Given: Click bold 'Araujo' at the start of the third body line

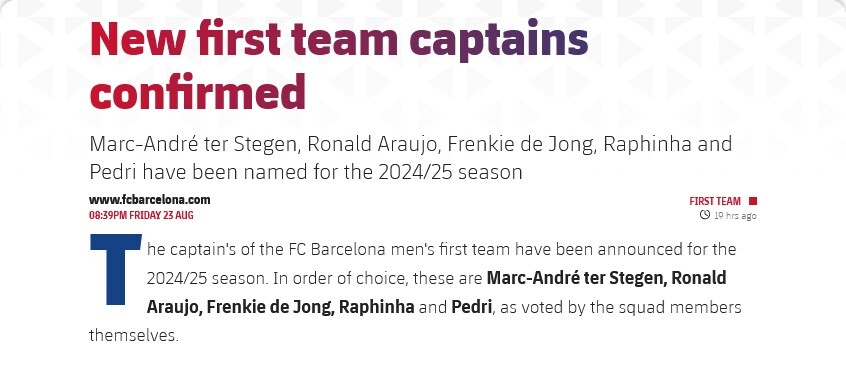Looking at the screenshot, I should 174,308.
